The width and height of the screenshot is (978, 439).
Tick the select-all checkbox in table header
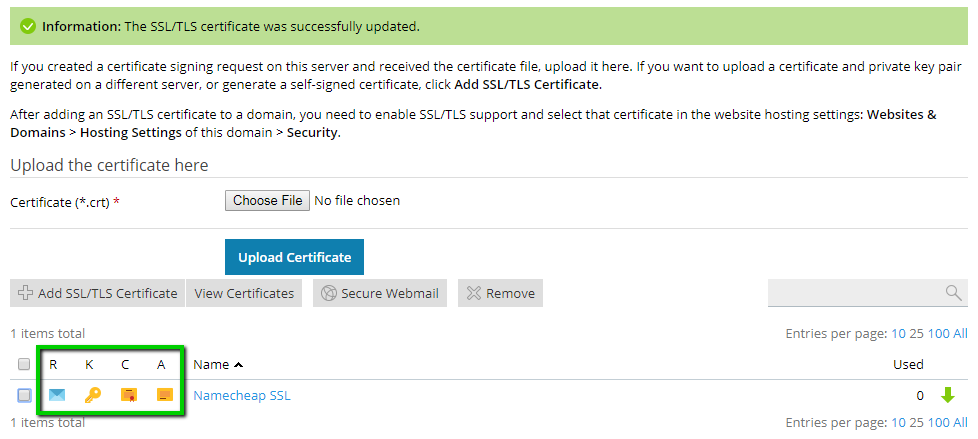point(24,364)
